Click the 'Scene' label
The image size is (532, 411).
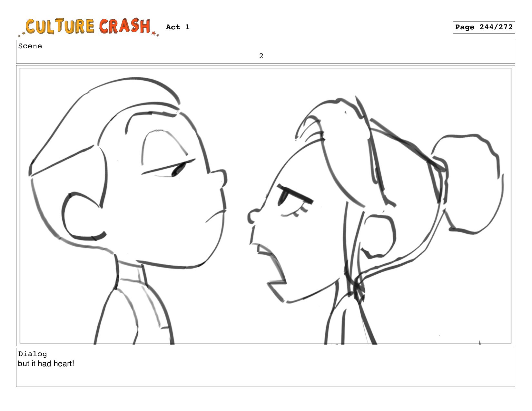point(30,46)
